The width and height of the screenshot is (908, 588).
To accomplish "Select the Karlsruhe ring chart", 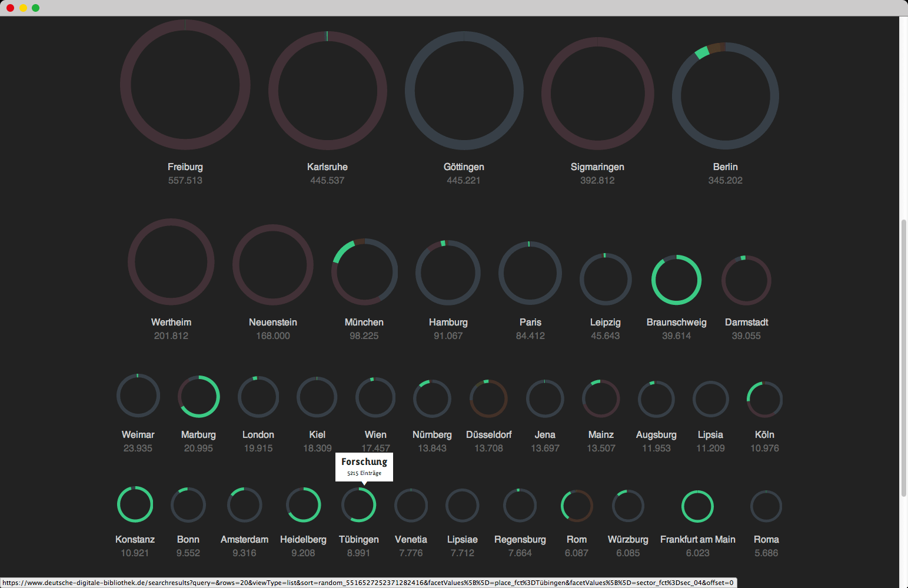I will 327,91.
